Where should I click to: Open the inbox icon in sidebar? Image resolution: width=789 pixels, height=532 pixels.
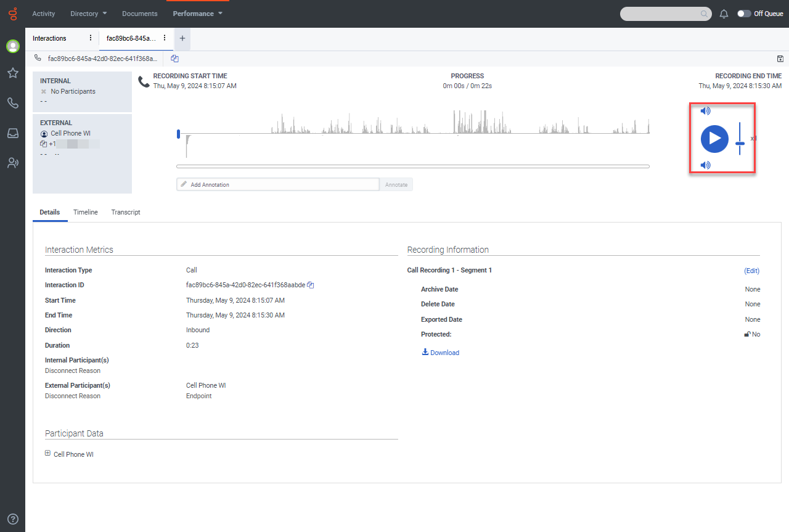12,133
